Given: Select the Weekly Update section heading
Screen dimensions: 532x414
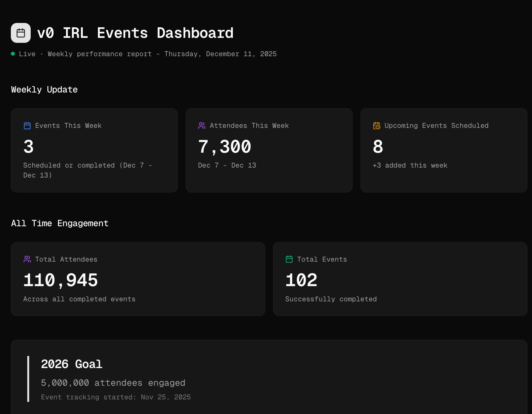Looking at the screenshot, I should [x=44, y=89].
